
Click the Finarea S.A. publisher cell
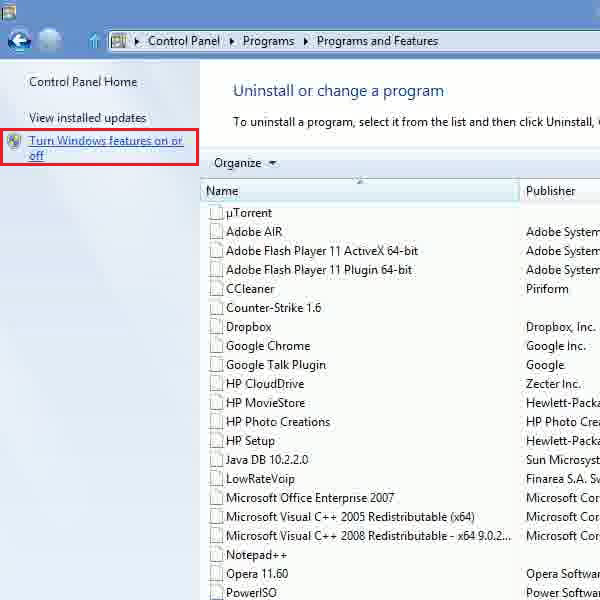click(x=563, y=479)
